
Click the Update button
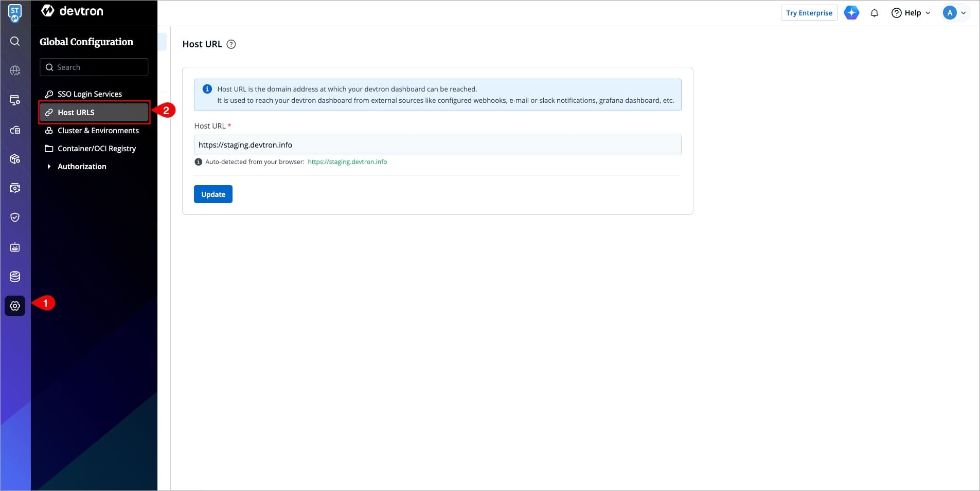[213, 194]
